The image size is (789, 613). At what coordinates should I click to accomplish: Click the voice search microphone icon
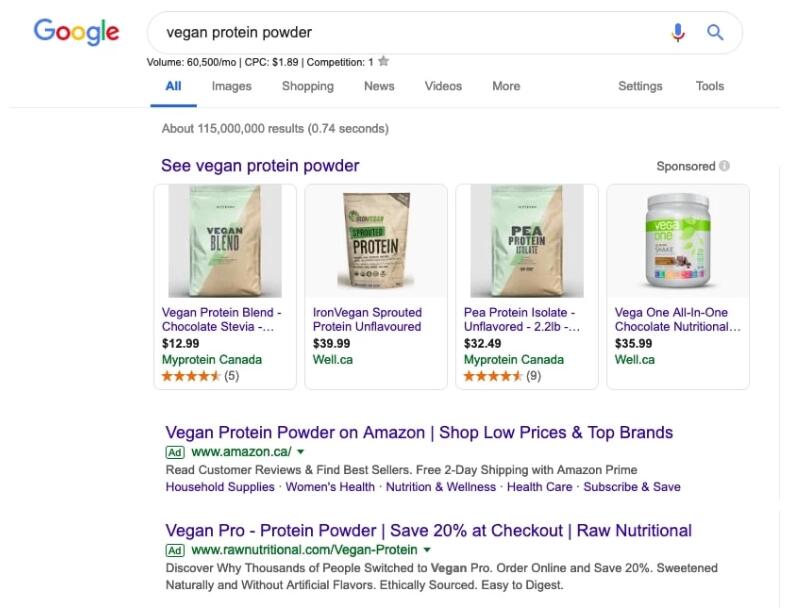[678, 32]
